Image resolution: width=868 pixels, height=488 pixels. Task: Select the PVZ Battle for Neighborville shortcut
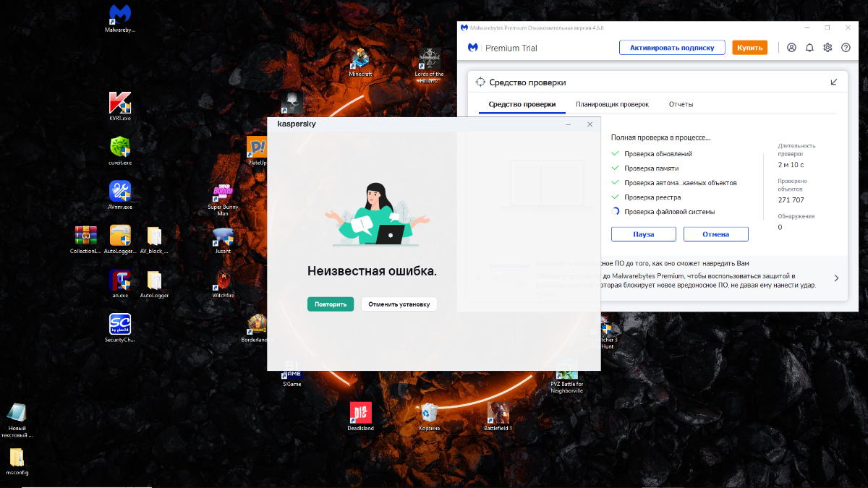pyautogui.click(x=566, y=378)
